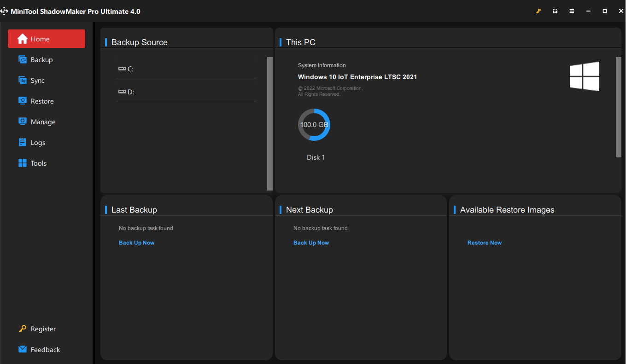626x364 pixels.
Task: Click the Feedback link text
Action: [46, 350]
